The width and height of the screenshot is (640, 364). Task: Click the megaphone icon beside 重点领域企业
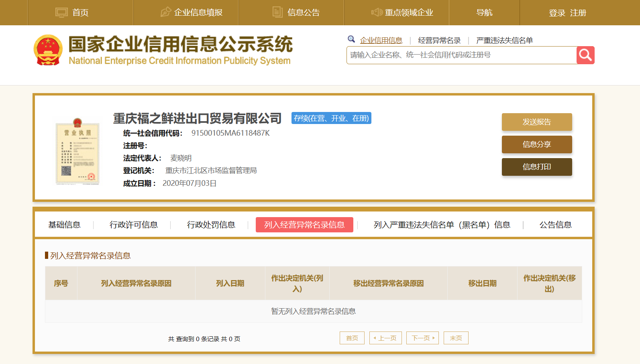(377, 12)
